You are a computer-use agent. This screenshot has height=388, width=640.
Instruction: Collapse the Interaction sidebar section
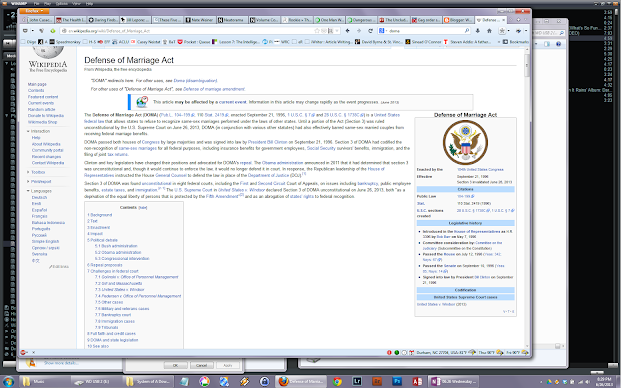click(39, 131)
